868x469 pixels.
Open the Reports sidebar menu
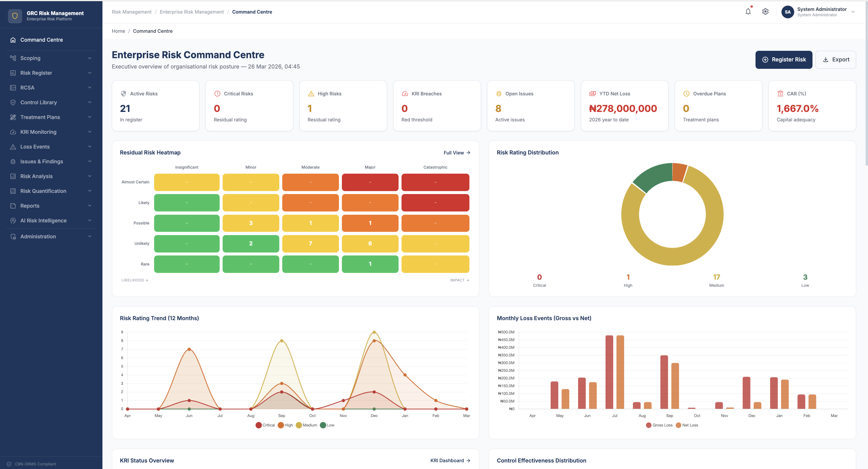[30, 206]
